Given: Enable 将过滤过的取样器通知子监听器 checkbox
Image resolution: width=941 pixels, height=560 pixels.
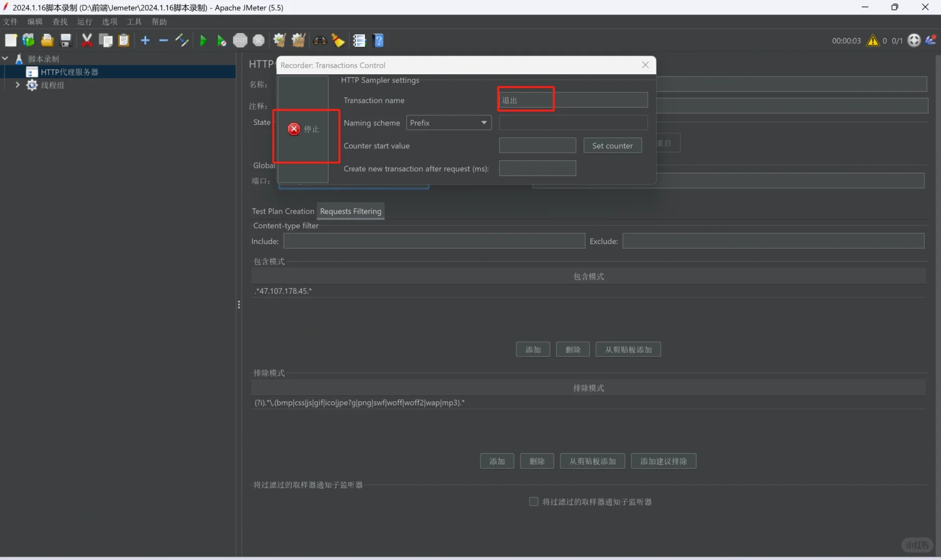Looking at the screenshot, I should 534,501.
